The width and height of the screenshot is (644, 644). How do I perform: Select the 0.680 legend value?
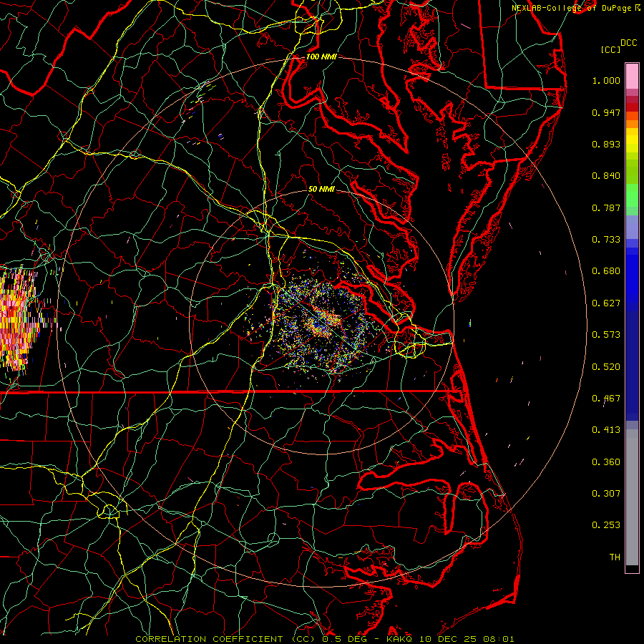click(x=606, y=271)
